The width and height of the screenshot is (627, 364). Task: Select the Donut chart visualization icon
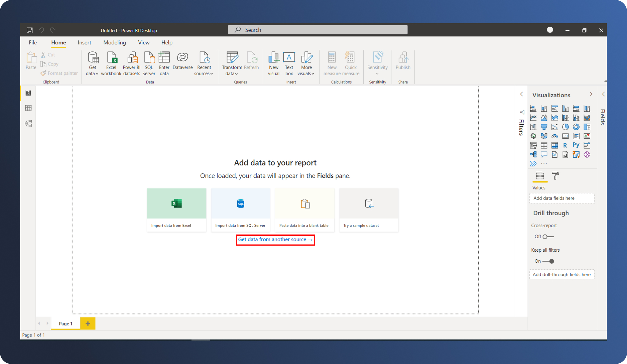click(576, 127)
